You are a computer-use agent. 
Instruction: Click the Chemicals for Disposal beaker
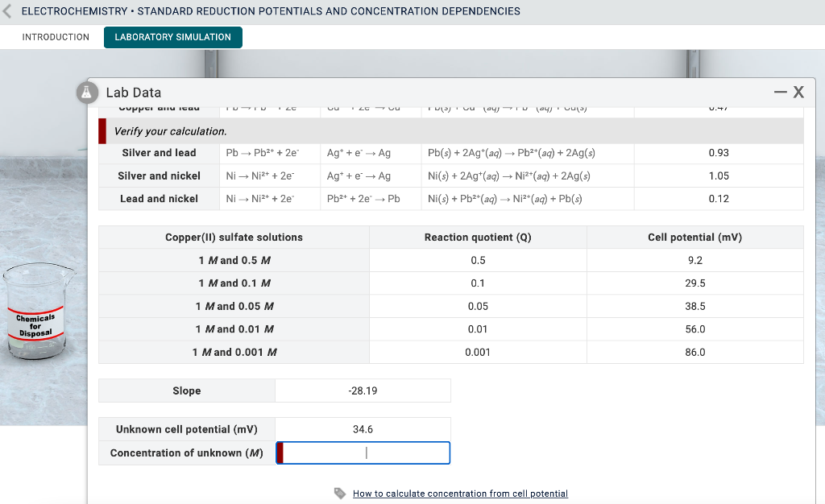pyautogui.click(x=37, y=311)
